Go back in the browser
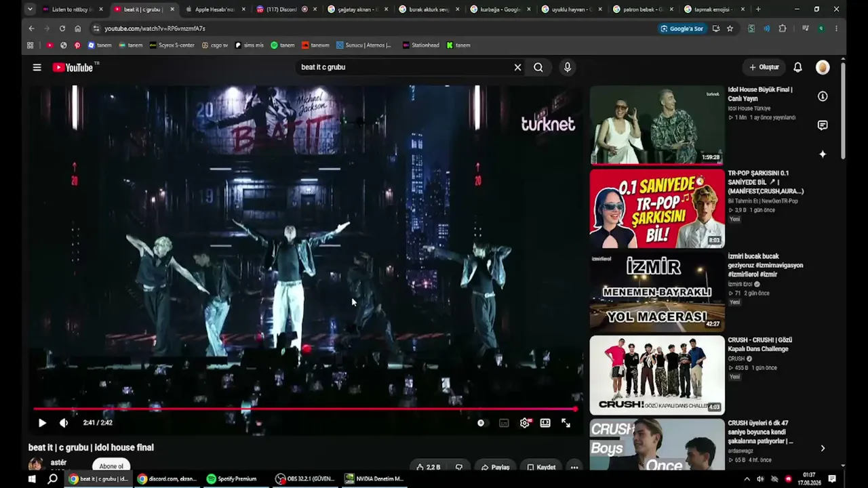Image resolution: width=868 pixels, height=488 pixels. click(x=31, y=28)
